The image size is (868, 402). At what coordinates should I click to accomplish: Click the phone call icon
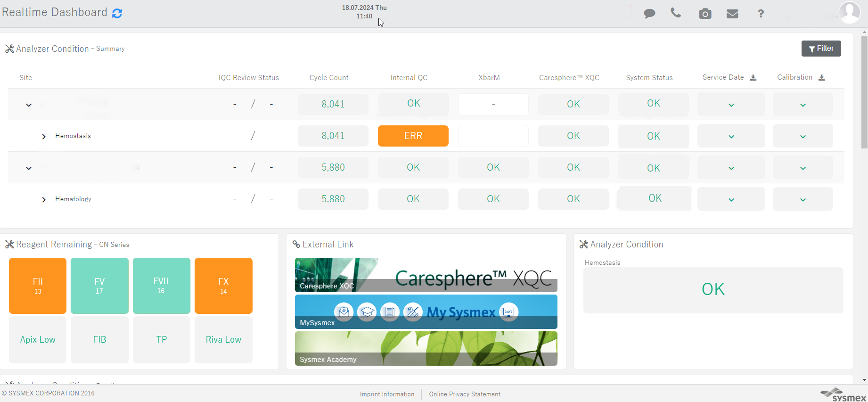(x=676, y=13)
